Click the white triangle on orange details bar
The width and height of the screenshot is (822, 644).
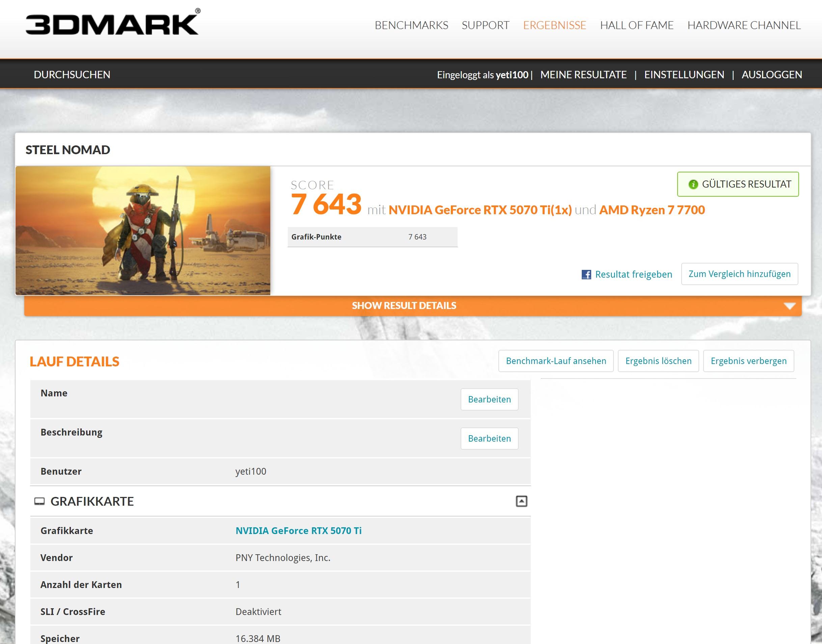click(789, 306)
